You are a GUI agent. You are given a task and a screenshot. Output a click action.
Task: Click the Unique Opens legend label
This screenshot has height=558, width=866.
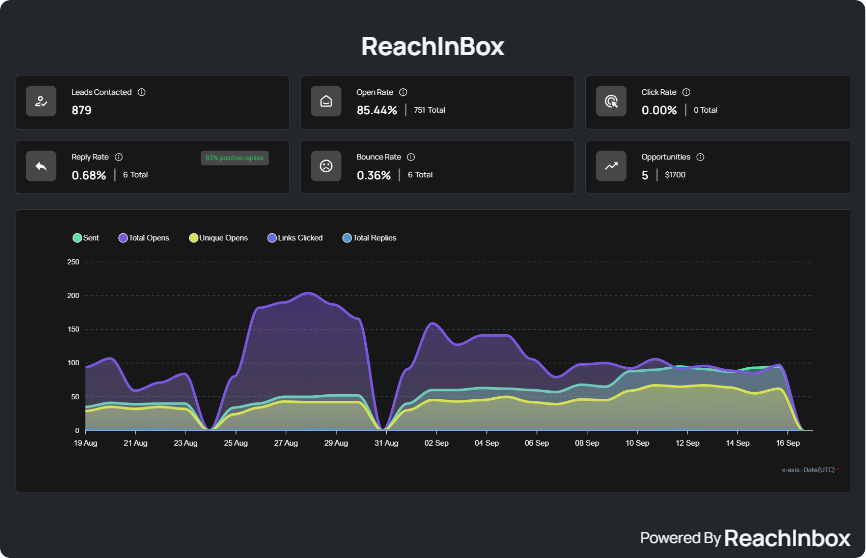tap(224, 238)
